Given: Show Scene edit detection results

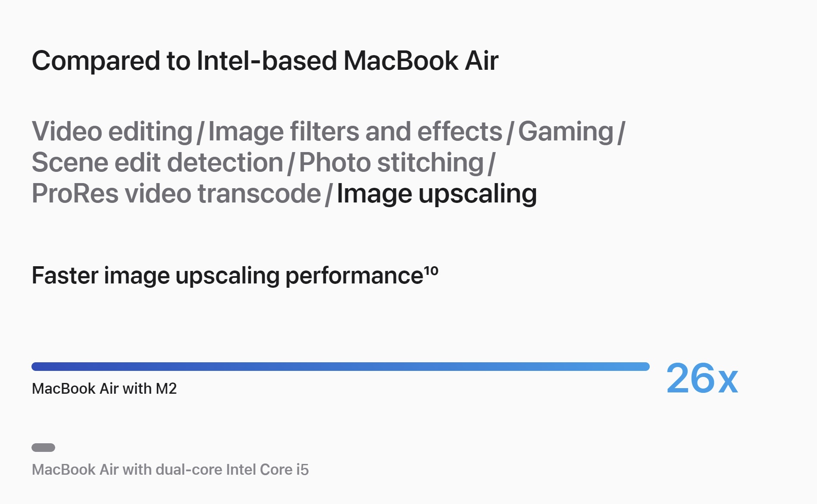Looking at the screenshot, I should tap(157, 163).
